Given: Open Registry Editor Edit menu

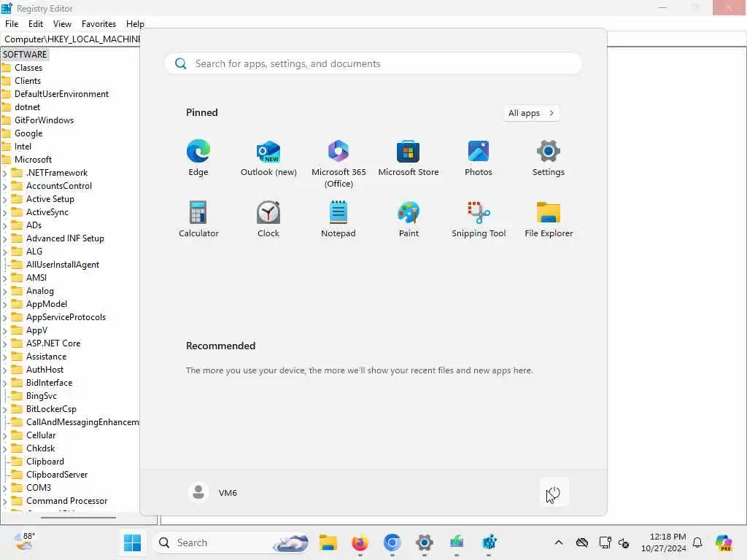Looking at the screenshot, I should [35, 24].
